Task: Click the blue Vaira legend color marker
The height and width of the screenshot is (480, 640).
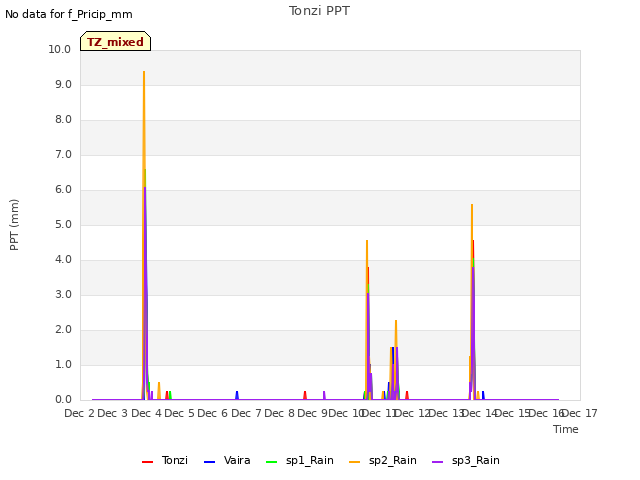Action: 209,462
